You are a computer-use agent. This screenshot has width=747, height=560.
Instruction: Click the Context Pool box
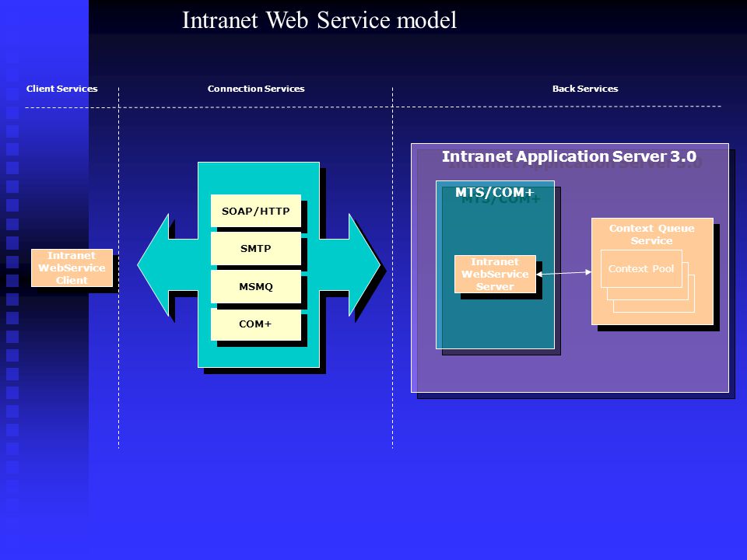click(641, 268)
